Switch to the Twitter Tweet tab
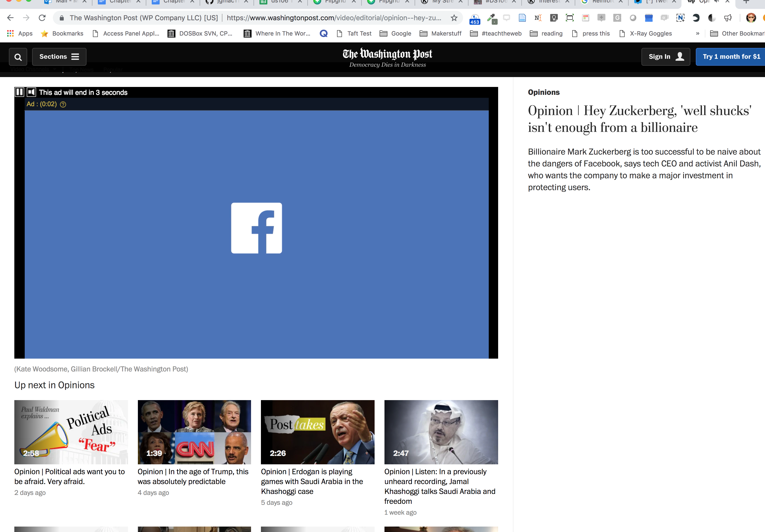 (655, 2)
